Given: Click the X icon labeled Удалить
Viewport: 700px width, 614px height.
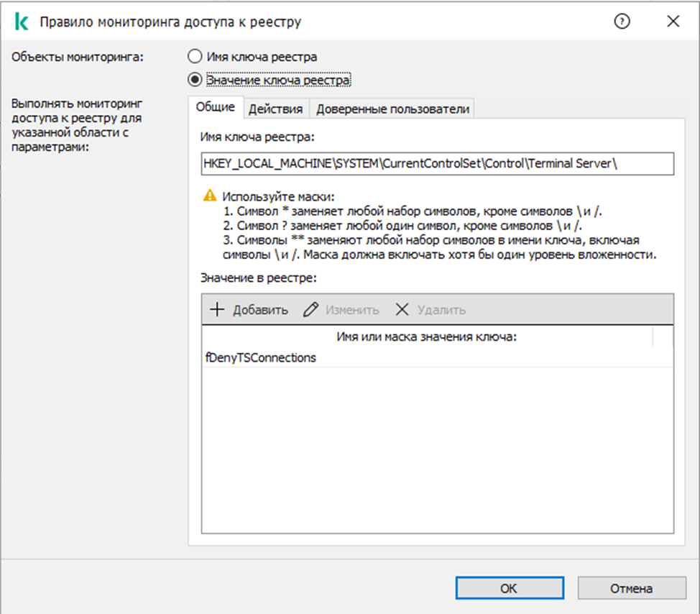Looking at the screenshot, I should pyautogui.click(x=402, y=310).
